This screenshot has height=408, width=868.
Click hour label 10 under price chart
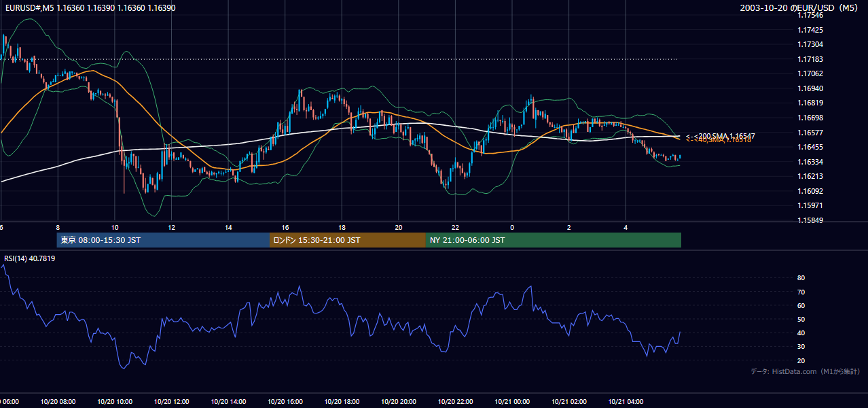115,228
